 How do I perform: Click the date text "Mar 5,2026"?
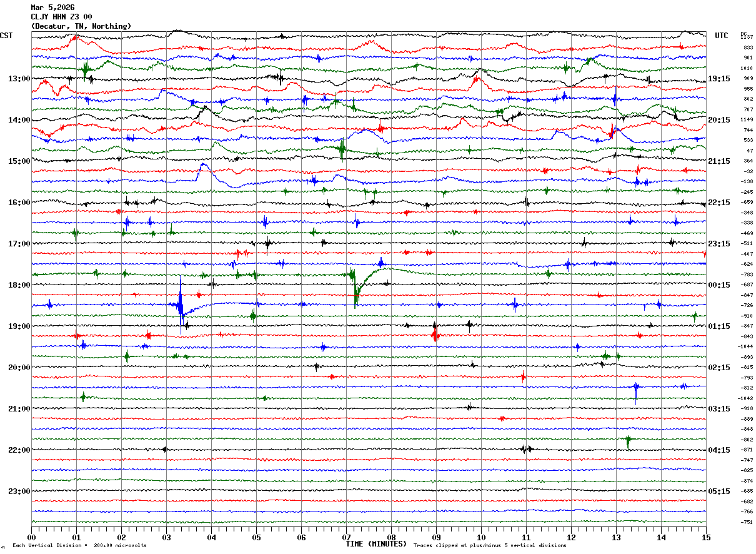click(x=52, y=8)
